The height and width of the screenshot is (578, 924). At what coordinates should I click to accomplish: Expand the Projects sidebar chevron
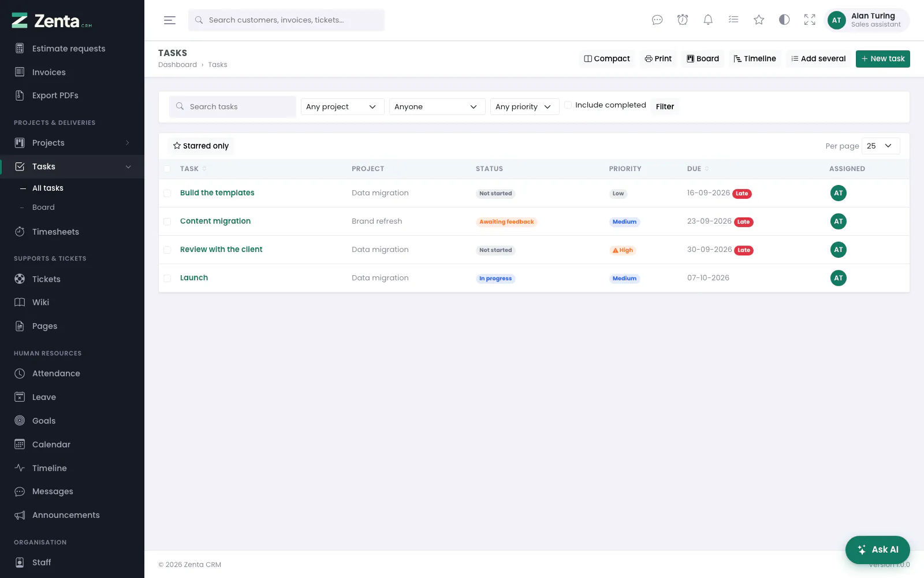pos(128,143)
